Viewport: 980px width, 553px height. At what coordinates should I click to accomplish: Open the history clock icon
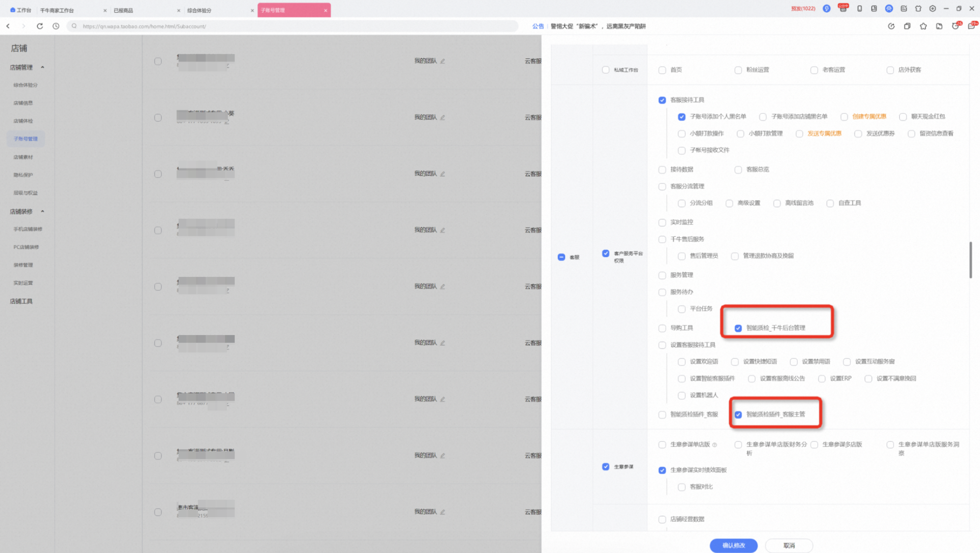point(56,26)
